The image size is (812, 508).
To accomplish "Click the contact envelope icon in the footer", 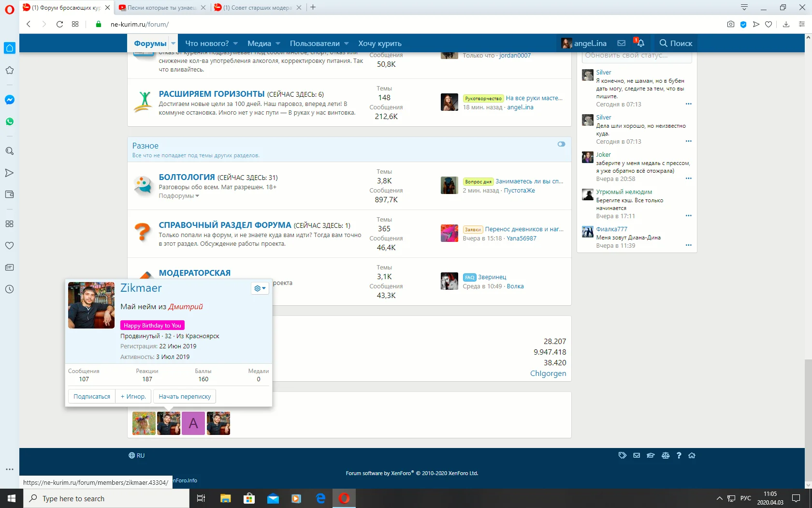I will click(x=637, y=455).
